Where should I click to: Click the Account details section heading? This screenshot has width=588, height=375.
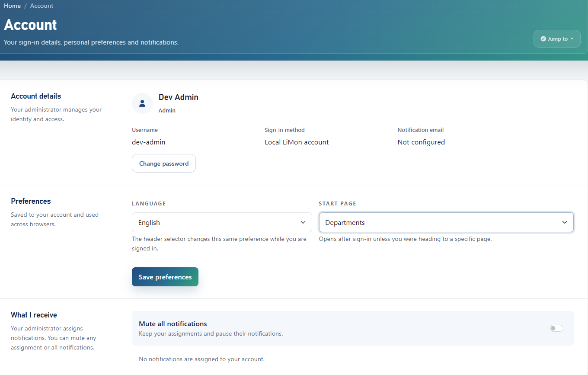[36, 96]
